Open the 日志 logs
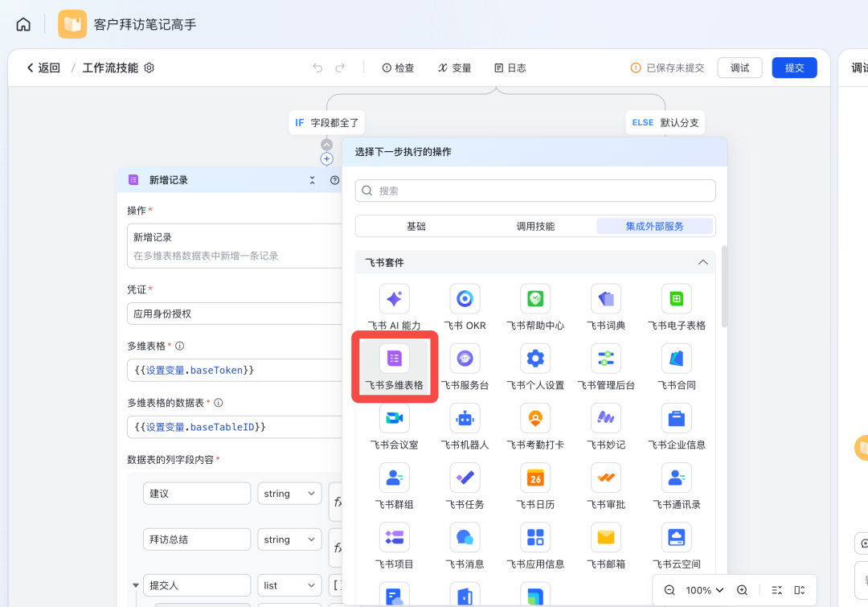 tap(510, 68)
